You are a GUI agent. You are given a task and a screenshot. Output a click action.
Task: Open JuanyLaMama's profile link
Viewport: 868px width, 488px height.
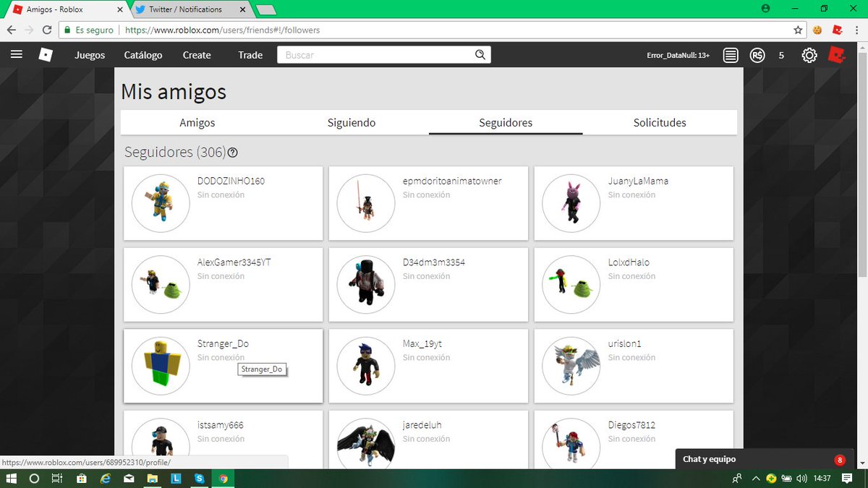click(x=638, y=181)
